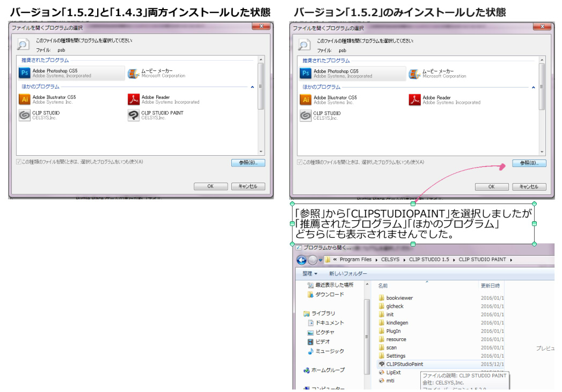Viewport: 562px width, 392px height.
Task: Select glcheck folder
Action: click(391, 306)
